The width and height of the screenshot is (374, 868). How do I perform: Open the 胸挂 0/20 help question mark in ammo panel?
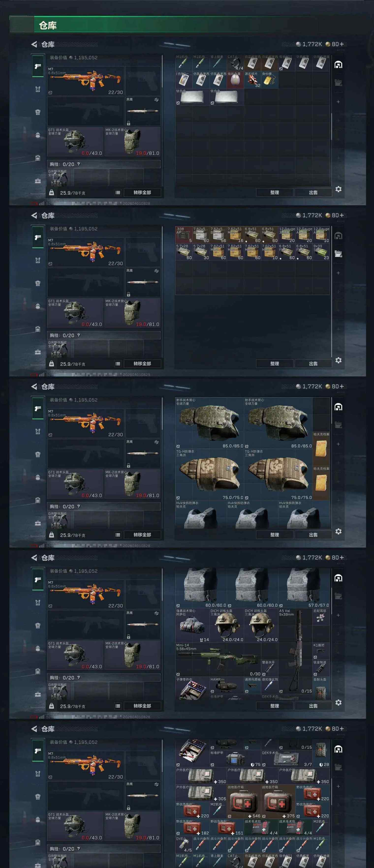(78, 335)
